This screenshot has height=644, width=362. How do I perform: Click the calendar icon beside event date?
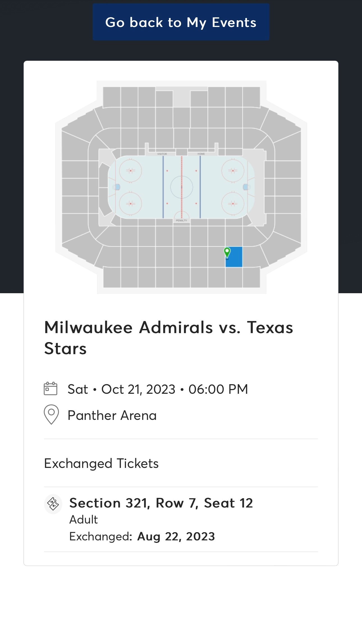click(x=51, y=389)
